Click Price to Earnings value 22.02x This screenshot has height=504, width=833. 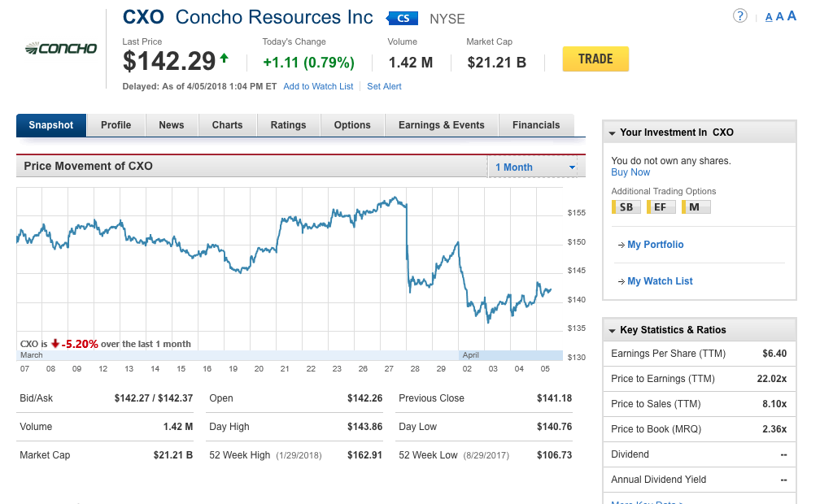(x=772, y=379)
